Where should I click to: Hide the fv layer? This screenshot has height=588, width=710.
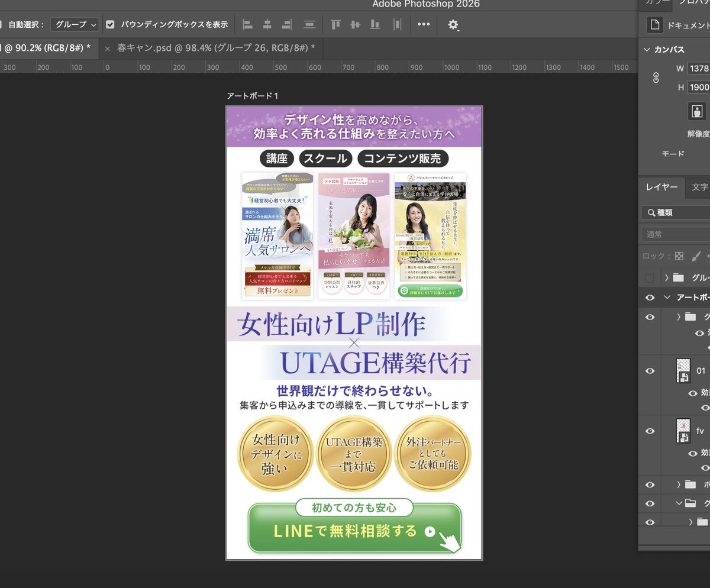click(650, 431)
